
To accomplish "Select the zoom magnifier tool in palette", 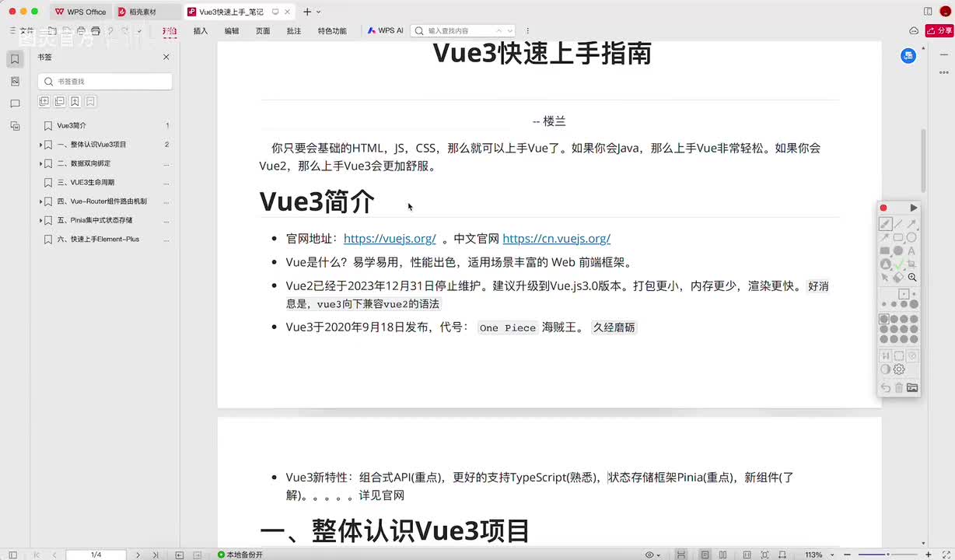I will 912,277.
